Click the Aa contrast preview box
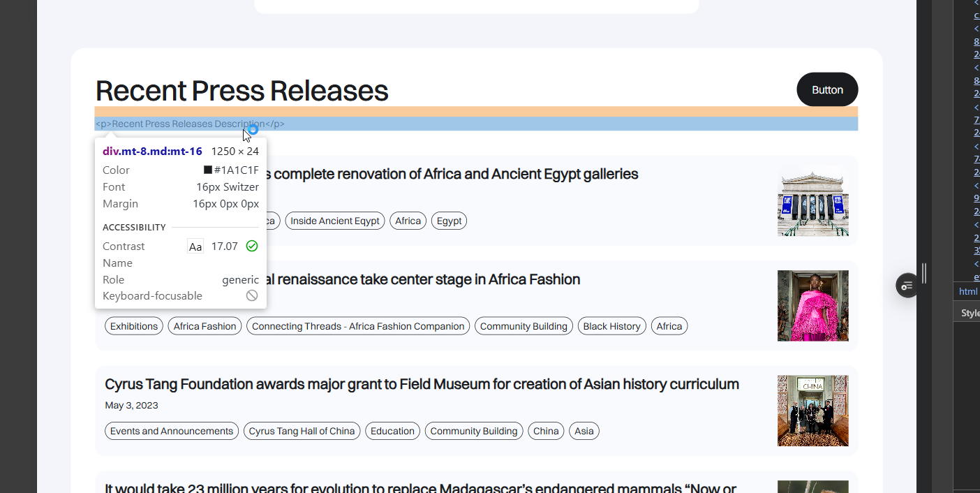The image size is (980, 493). click(195, 246)
